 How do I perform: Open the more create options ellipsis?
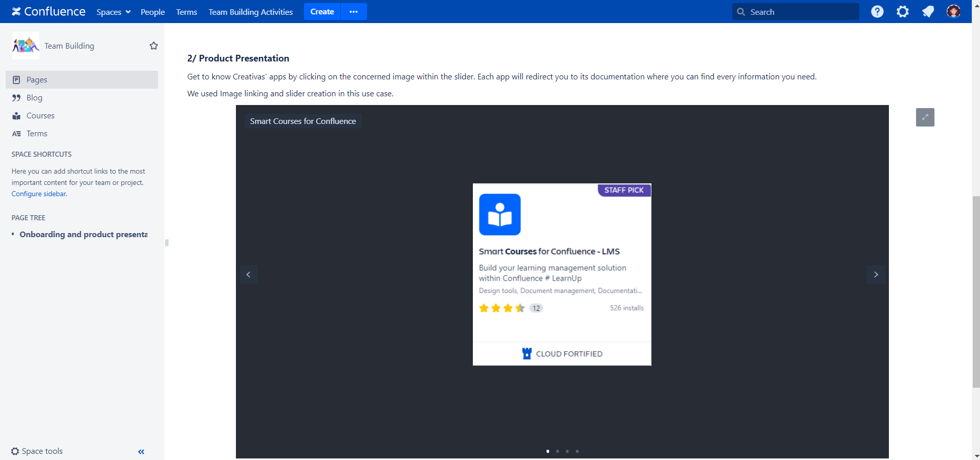(x=354, y=12)
